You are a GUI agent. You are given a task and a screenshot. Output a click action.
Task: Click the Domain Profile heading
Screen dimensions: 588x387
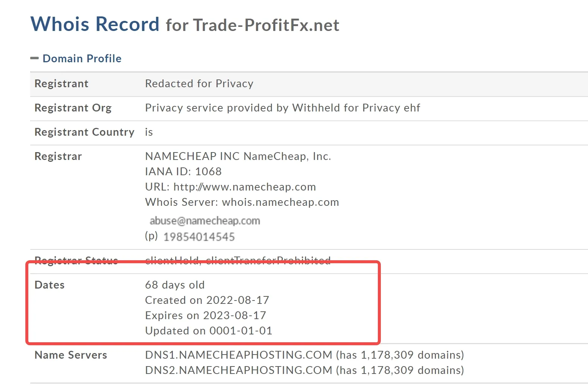tap(82, 59)
